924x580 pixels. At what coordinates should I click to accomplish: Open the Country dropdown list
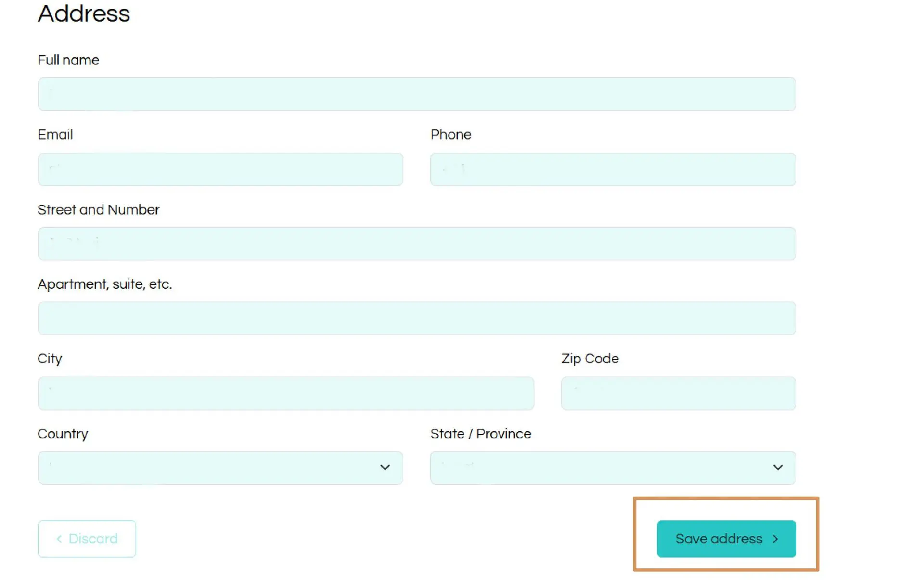point(220,468)
